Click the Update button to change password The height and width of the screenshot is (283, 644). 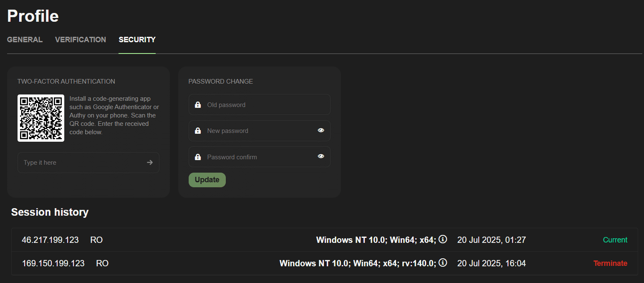click(207, 179)
